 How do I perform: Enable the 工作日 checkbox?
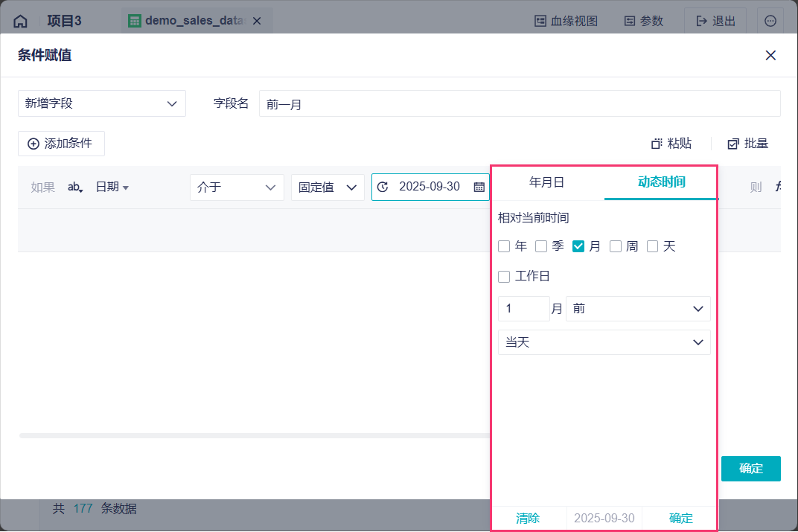click(x=504, y=276)
